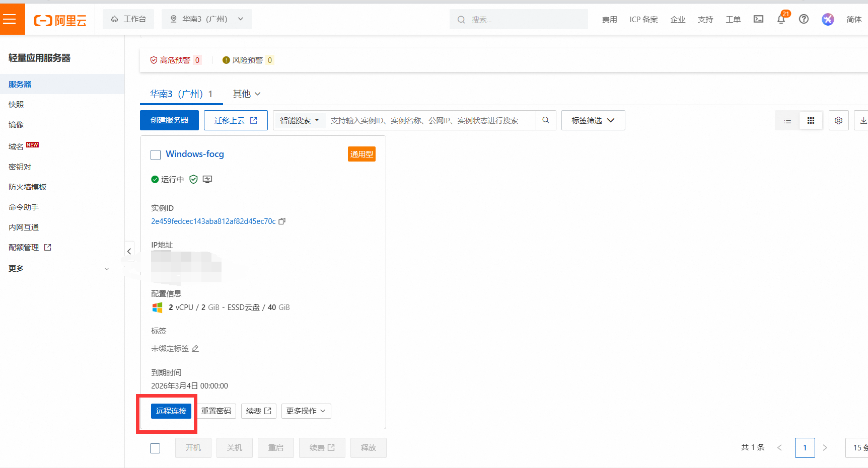Open 企业 in the top bar
This screenshot has height=468, width=868.
click(x=678, y=20)
